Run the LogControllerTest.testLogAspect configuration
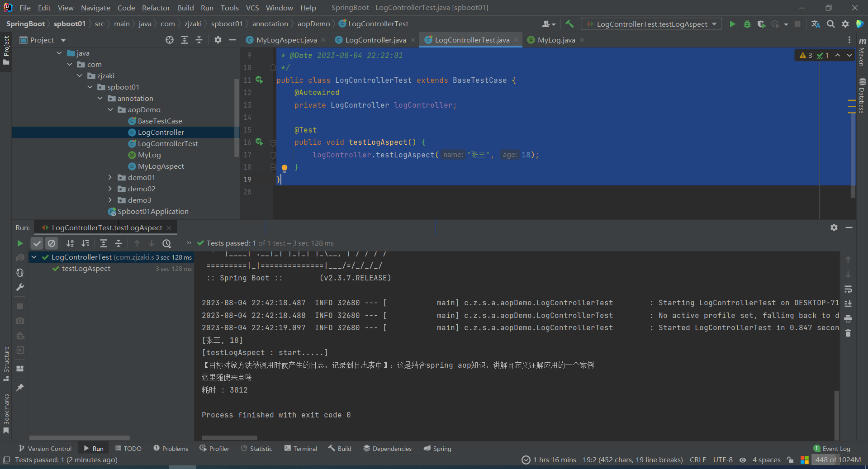 tap(732, 24)
